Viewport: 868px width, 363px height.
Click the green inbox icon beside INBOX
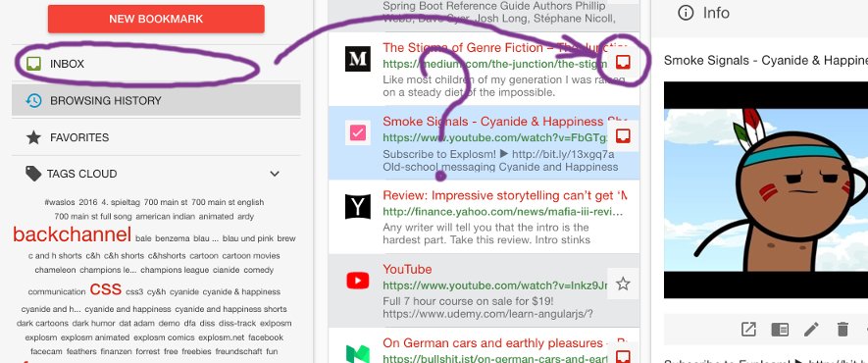click(33, 64)
